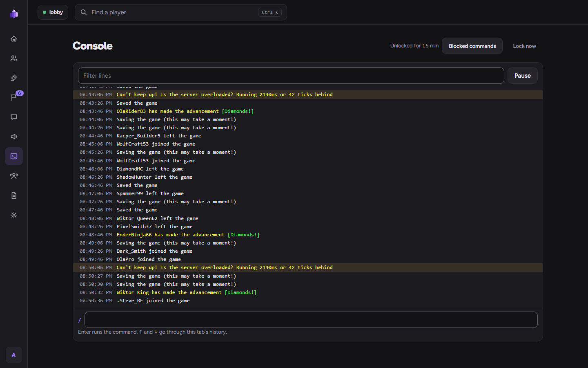The width and height of the screenshot is (588, 368).
Task: Select the Saved the game line at 08:46:46
Action: [308, 185]
